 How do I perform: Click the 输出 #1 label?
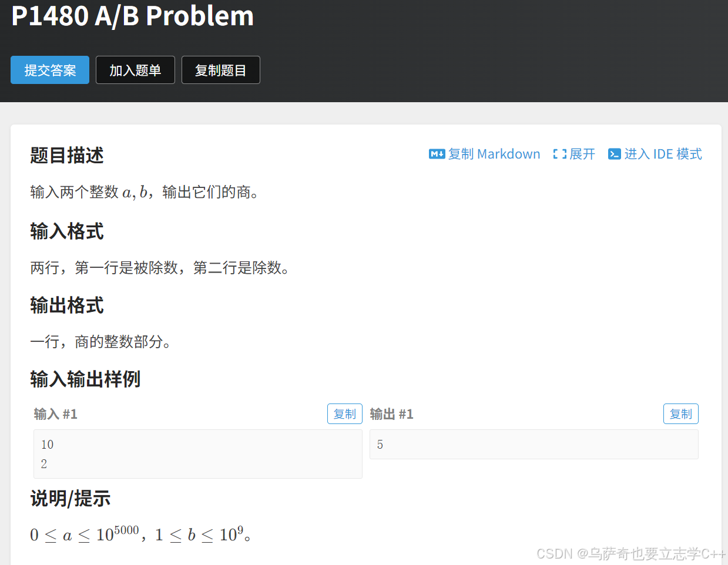coord(392,414)
